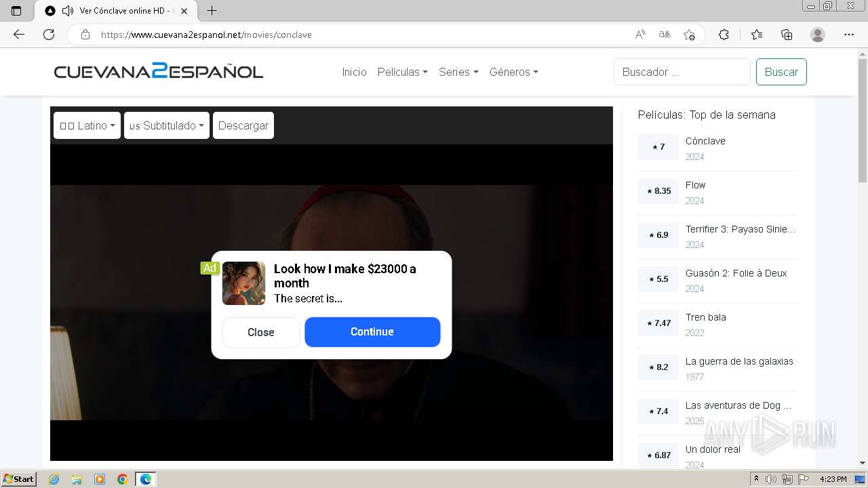Image resolution: width=868 pixels, height=488 pixels.
Task: Click the 'Look how I make $23000 a month' headline
Action: coord(345,276)
